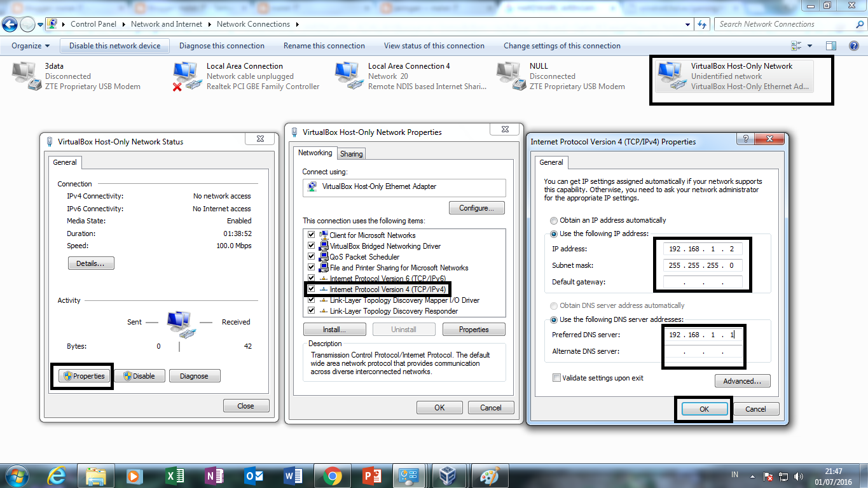Uncheck Internet Protocol Version 4 (TCP/IPv4)
Viewport: 868px width, 488px height.
coord(311,289)
